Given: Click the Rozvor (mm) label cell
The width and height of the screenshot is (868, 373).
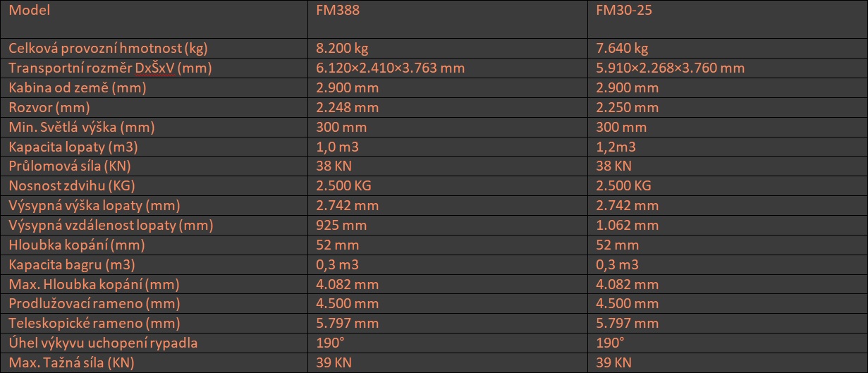Looking at the screenshot, I should 49,108.
